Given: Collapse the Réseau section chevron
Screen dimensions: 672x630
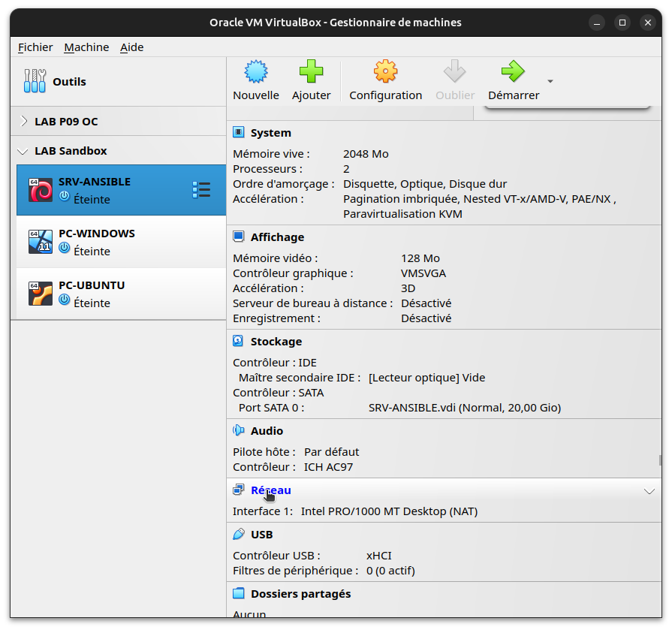Looking at the screenshot, I should [x=650, y=490].
